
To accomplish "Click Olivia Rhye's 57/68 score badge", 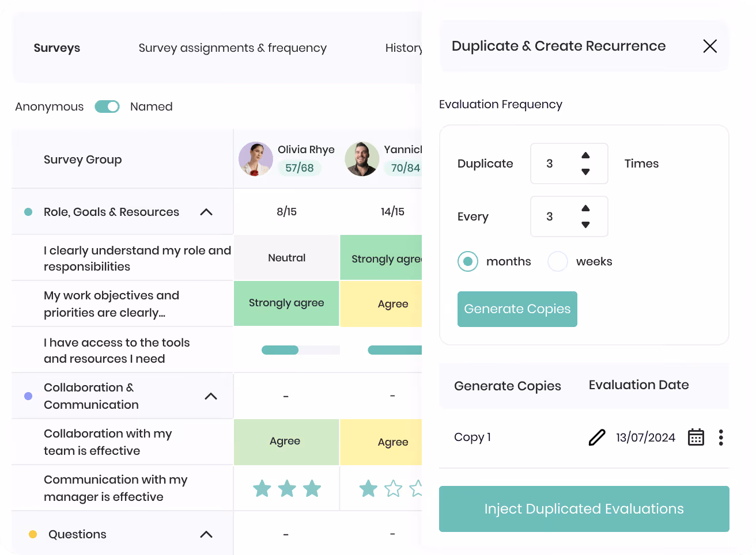I will [x=300, y=168].
